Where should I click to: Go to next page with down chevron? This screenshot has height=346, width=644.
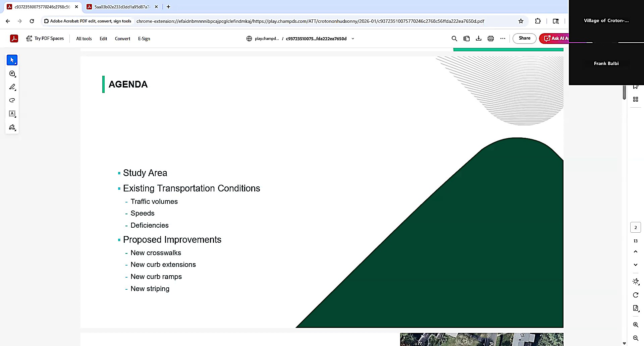(x=636, y=265)
